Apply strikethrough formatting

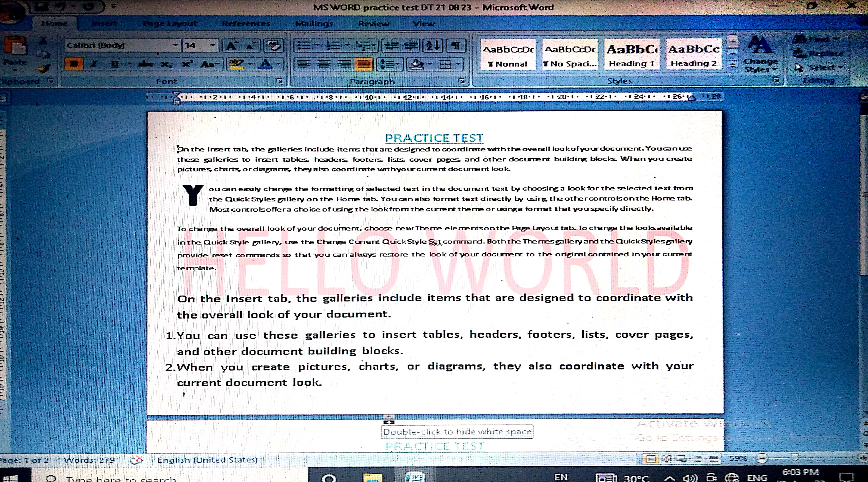146,64
